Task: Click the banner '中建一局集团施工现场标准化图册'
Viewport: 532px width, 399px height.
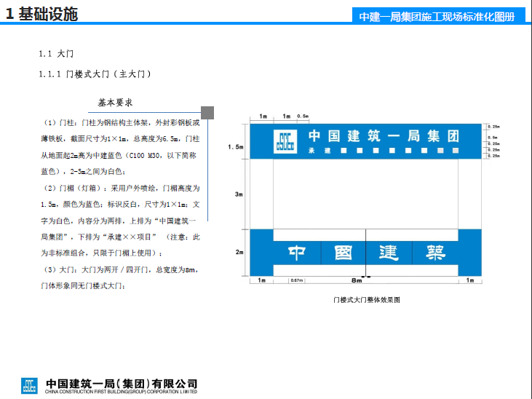Action: tap(437, 17)
